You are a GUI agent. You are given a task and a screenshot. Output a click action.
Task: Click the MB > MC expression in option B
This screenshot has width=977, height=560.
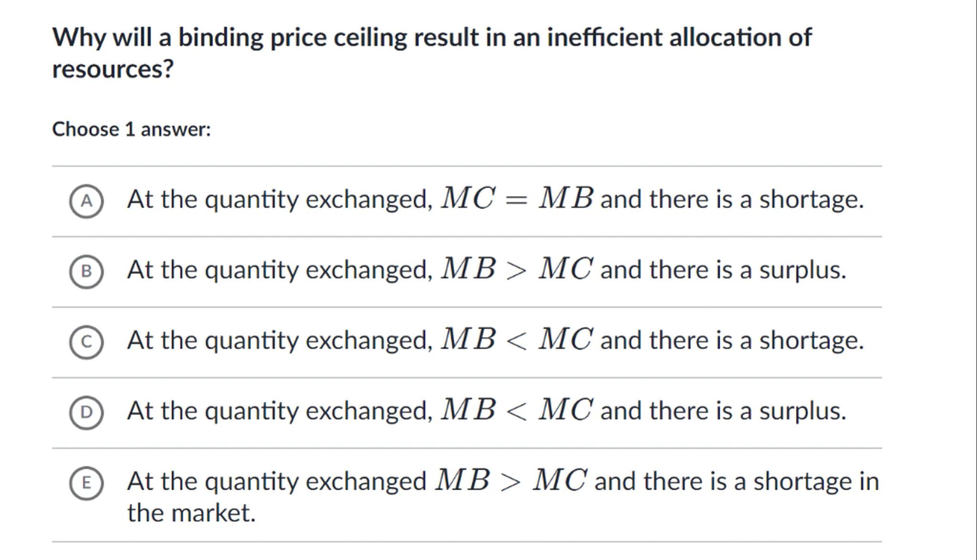[x=517, y=269]
